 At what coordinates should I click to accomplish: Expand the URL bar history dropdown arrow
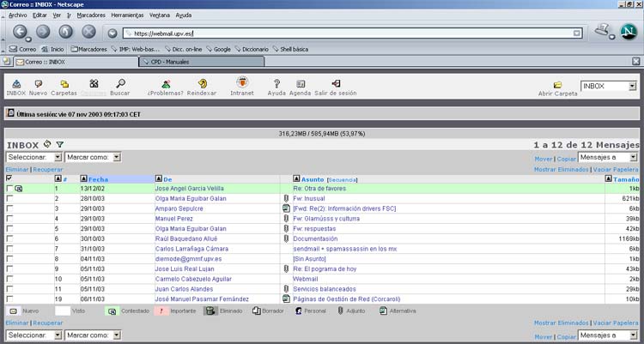coord(577,33)
